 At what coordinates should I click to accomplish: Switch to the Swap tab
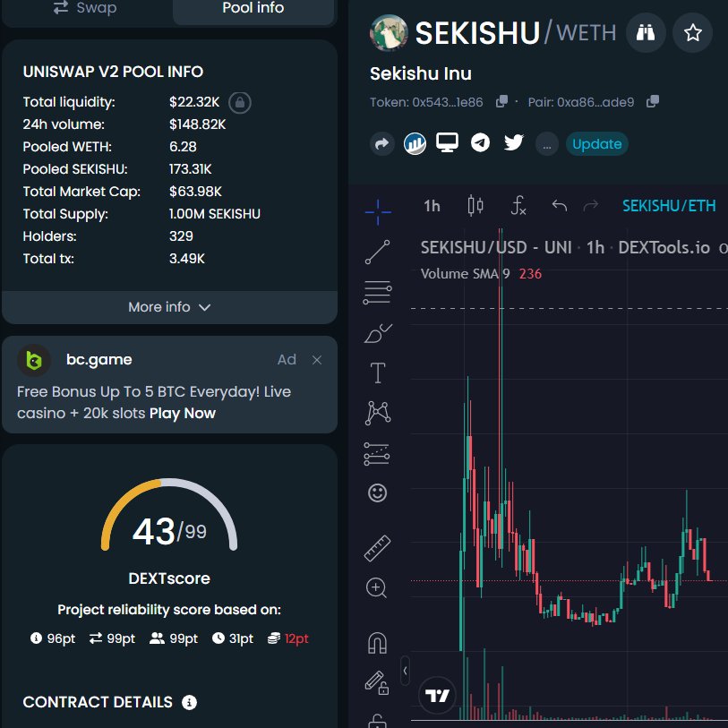coord(85,8)
